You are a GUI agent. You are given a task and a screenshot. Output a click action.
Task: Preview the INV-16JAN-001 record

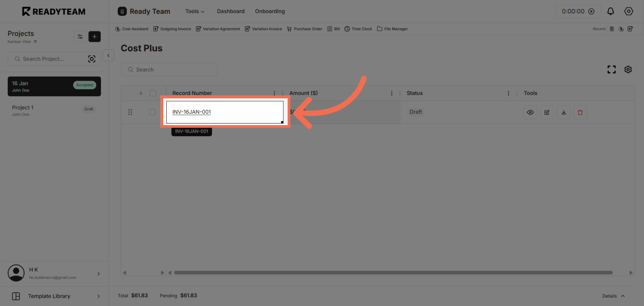[x=530, y=112]
